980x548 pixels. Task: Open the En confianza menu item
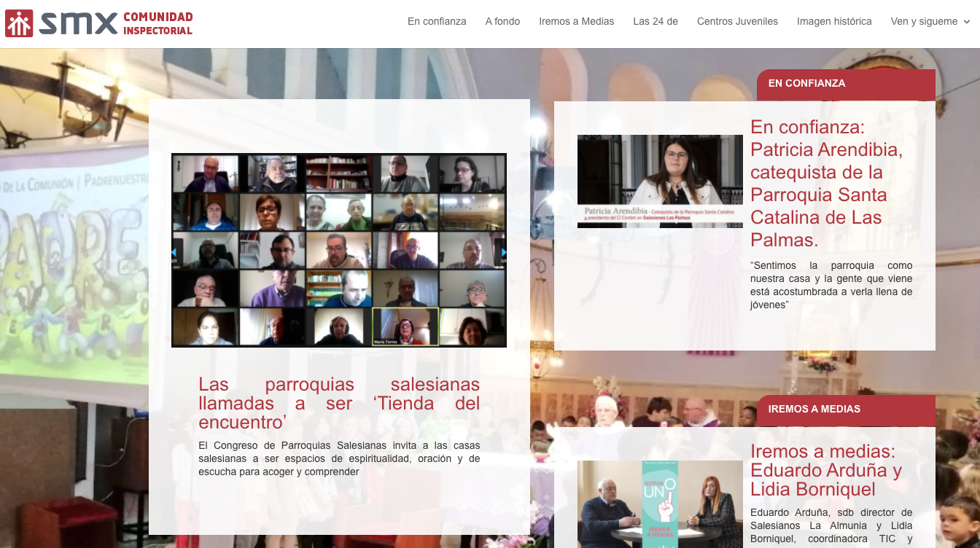tap(437, 22)
